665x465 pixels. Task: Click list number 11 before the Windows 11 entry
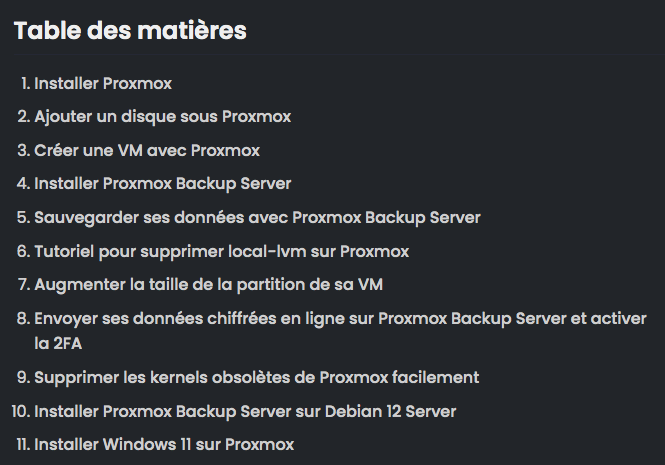point(23,445)
